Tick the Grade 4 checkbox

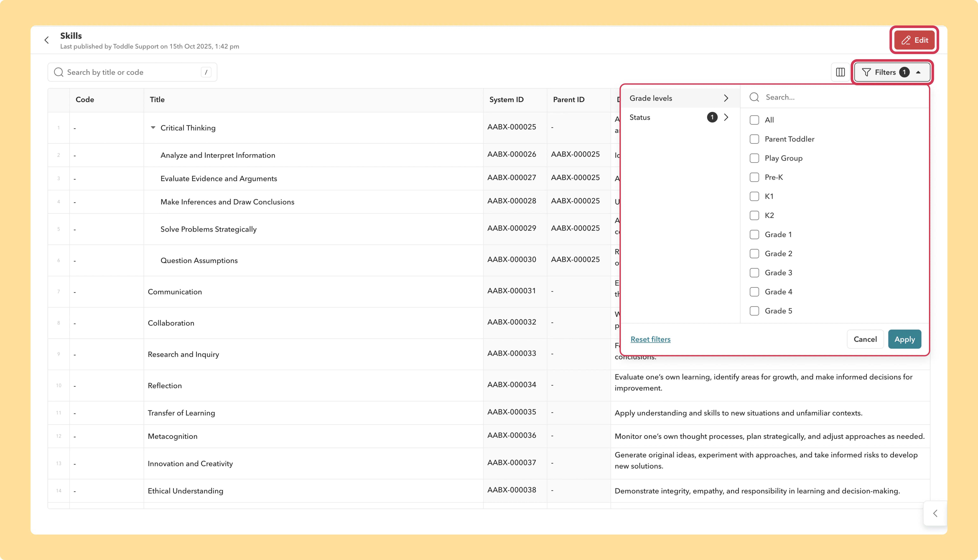click(755, 292)
